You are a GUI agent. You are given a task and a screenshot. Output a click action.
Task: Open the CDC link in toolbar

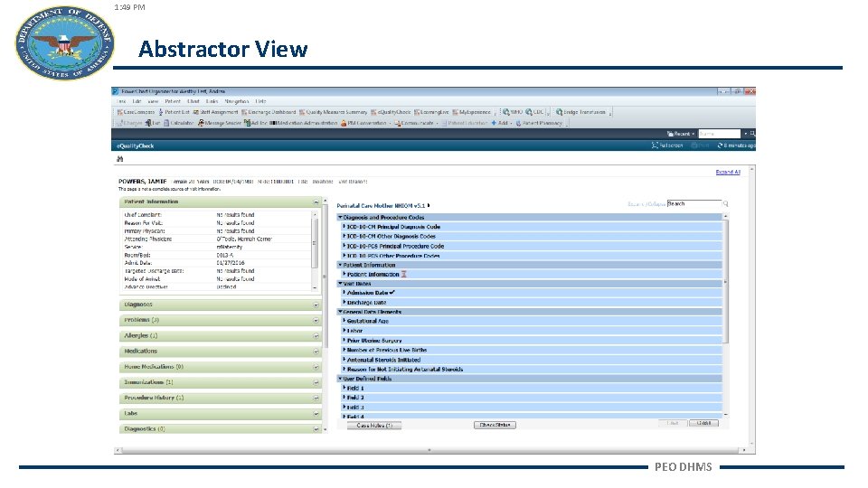(x=534, y=112)
